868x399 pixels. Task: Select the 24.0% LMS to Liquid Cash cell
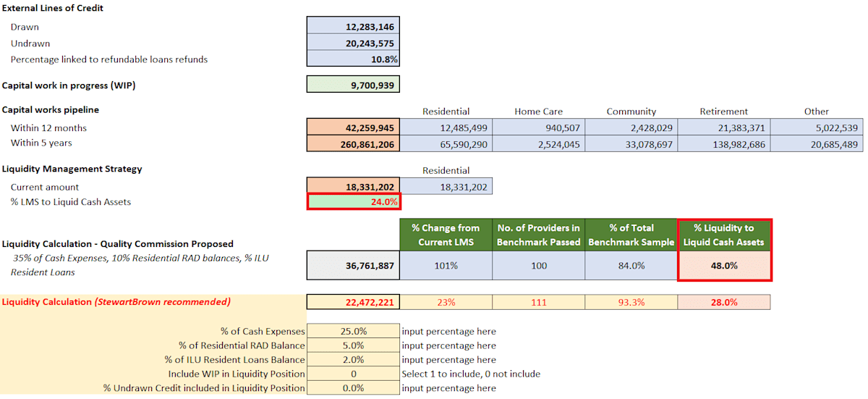tap(353, 202)
